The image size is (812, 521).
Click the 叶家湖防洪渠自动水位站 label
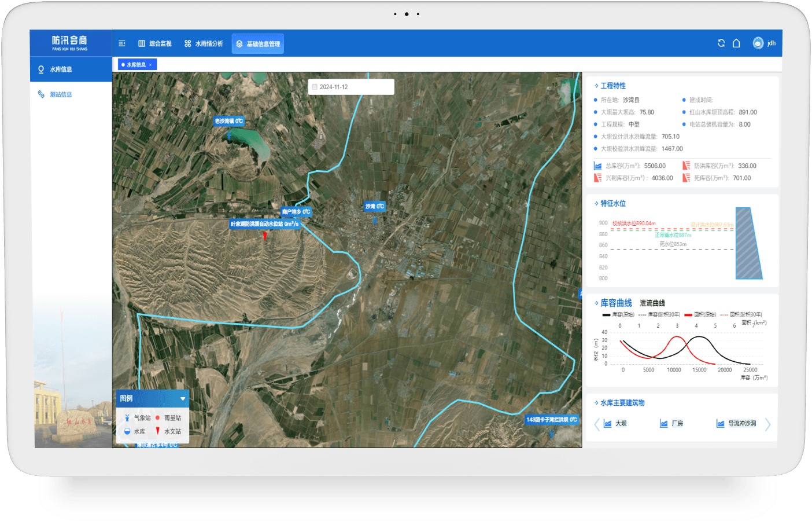(265, 224)
